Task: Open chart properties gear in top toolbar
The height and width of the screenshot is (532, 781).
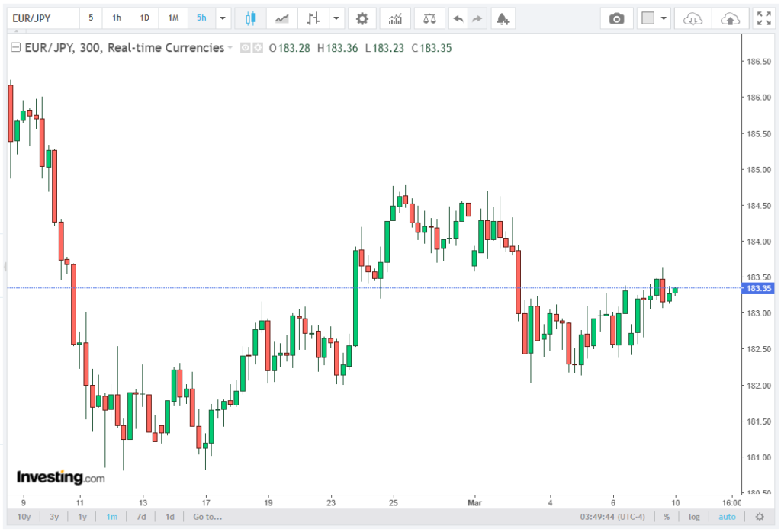Action: [362, 18]
